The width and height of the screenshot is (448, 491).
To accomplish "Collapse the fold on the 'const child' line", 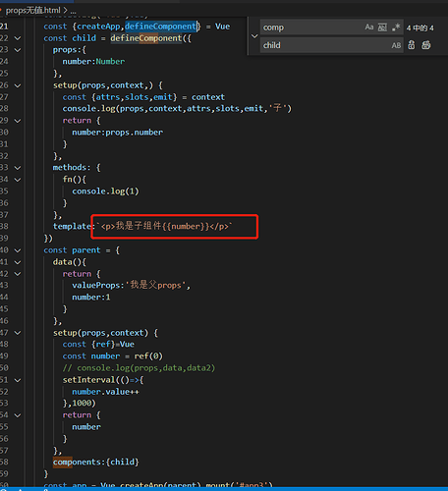I will (x=18, y=38).
